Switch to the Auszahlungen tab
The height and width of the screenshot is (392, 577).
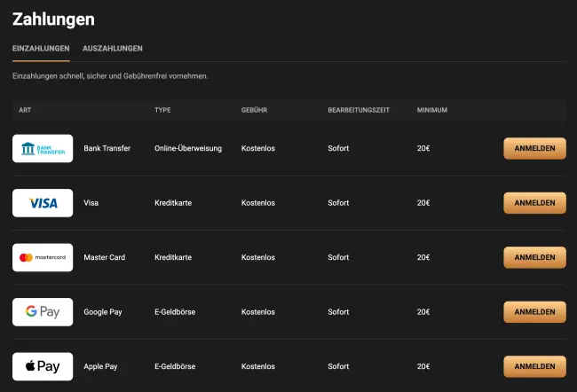(113, 48)
